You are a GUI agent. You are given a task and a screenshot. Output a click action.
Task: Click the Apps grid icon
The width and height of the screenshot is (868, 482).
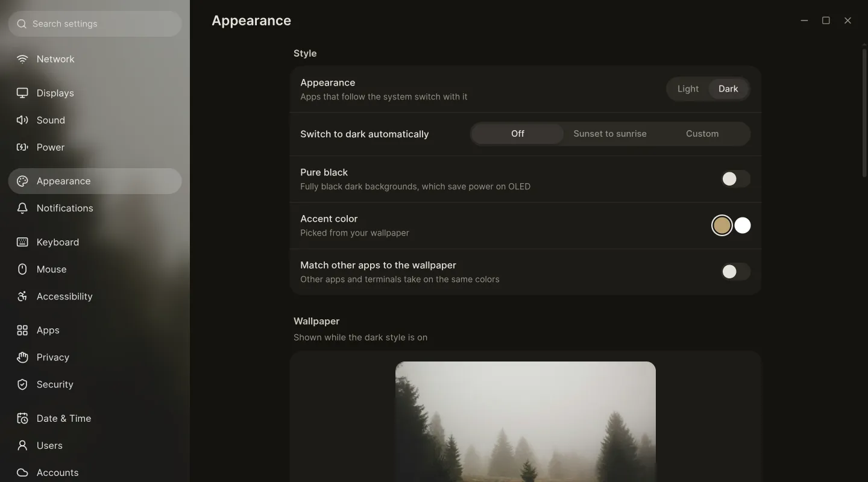coord(22,330)
